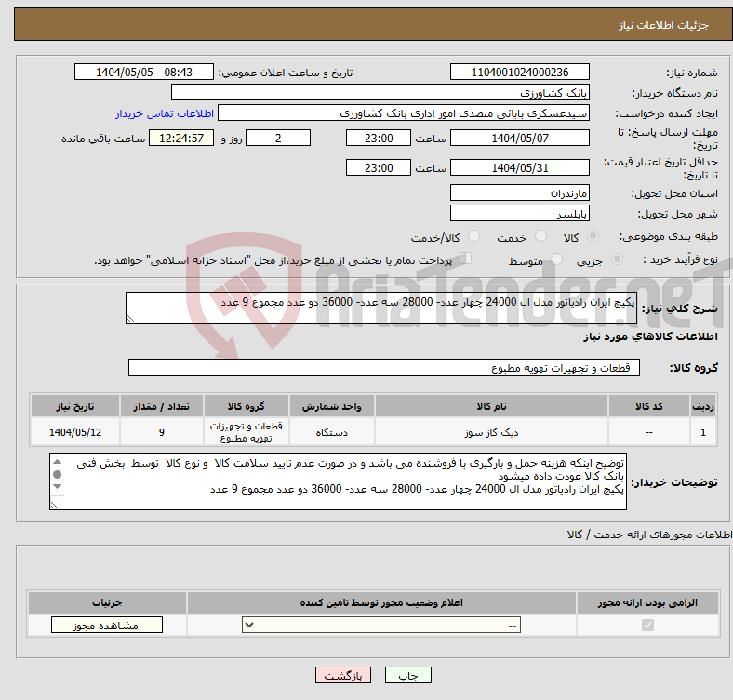
Task: Click resize handle of شرح کلی نیاز box
Action: [x=131, y=319]
